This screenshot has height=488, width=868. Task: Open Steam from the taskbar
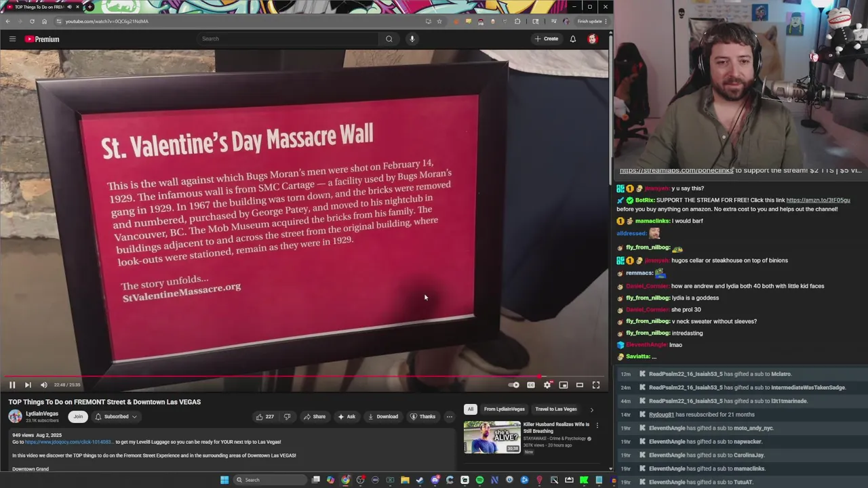pyautogui.click(x=420, y=480)
